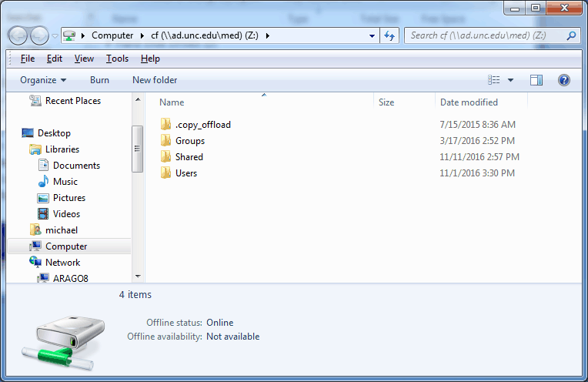Click the Libraries folder icon
Viewport: 588px width, 382px height.
[35, 149]
